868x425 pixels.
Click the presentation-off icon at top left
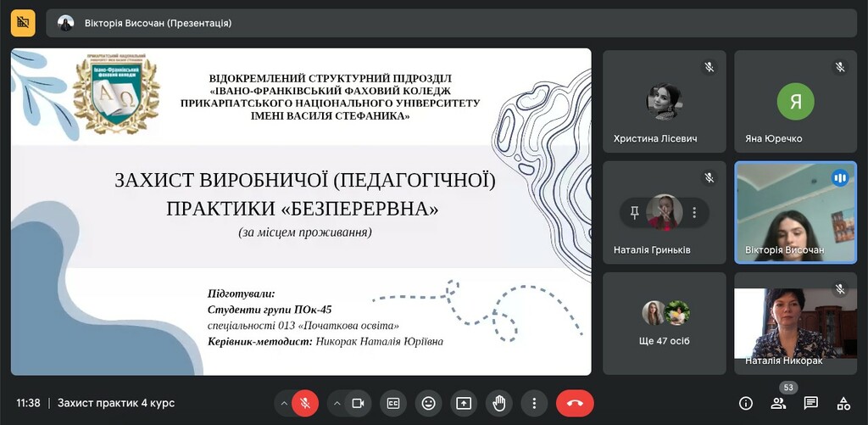23,23
